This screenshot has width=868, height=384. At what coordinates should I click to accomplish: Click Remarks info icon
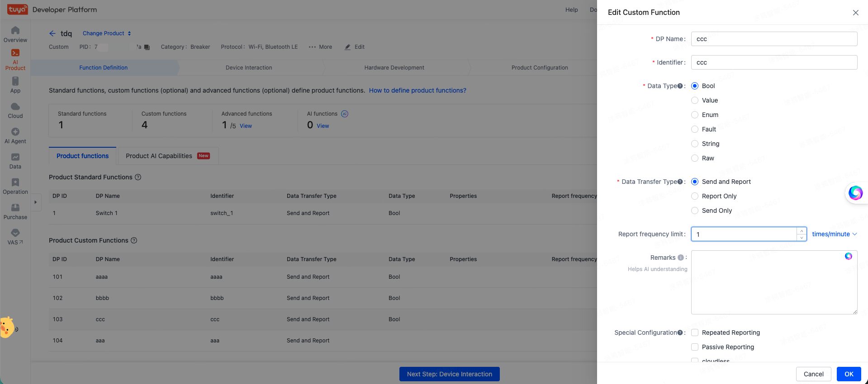[x=681, y=258]
